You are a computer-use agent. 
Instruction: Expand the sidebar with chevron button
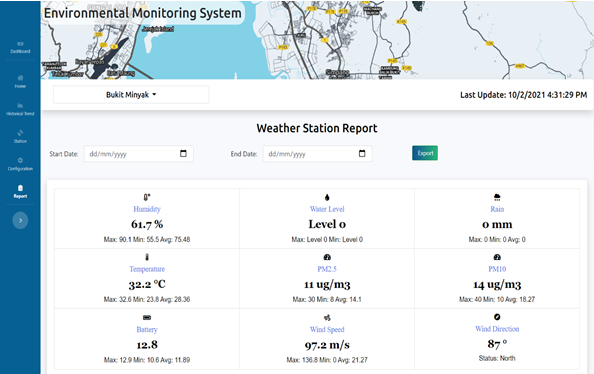(20, 221)
